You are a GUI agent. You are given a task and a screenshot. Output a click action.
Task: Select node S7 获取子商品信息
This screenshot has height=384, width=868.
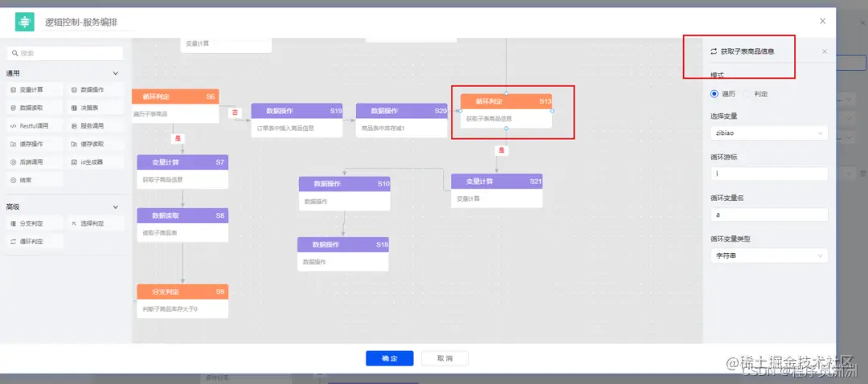point(182,172)
